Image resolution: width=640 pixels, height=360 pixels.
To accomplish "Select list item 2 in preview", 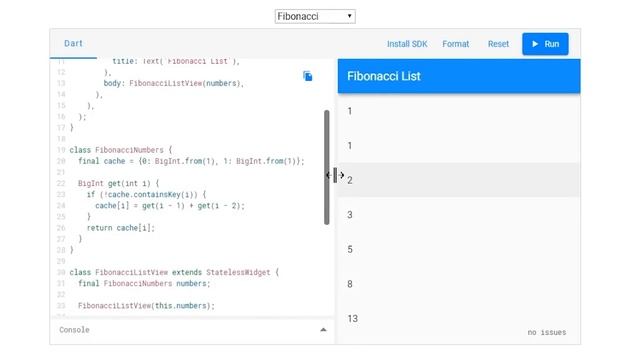I will click(459, 180).
